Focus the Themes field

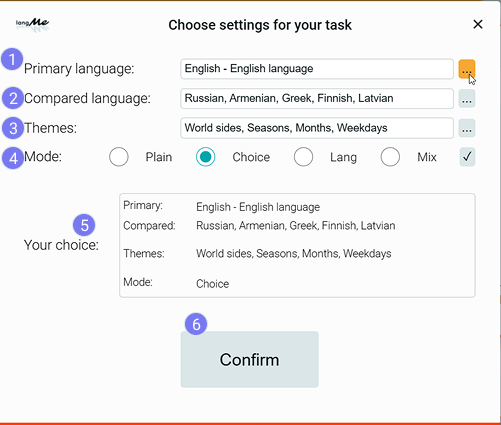click(317, 128)
